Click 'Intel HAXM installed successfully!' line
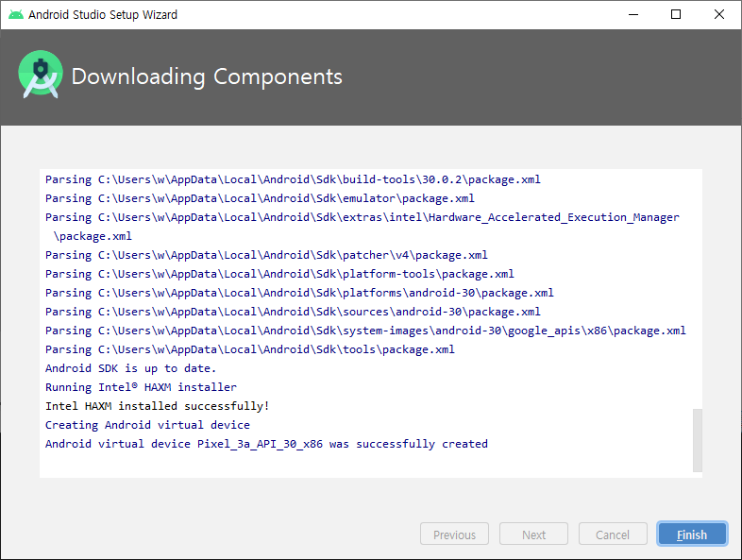Screen dimensions: 742x560 click(x=157, y=406)
